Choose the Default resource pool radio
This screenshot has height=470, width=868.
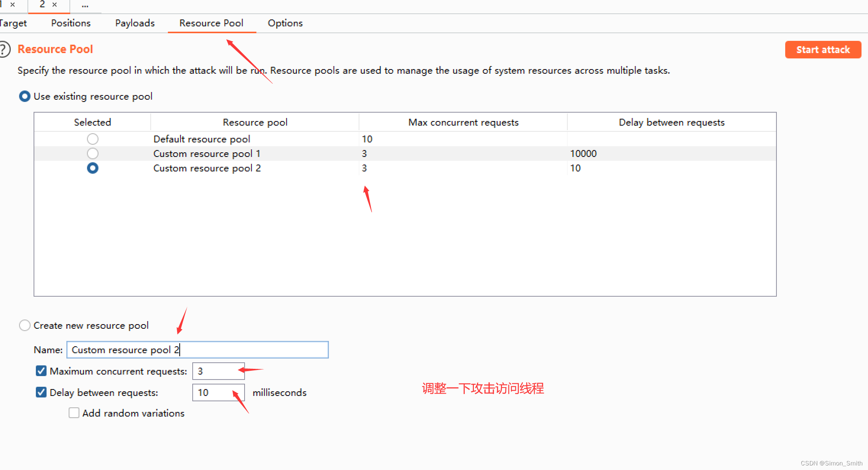point(92,139)
